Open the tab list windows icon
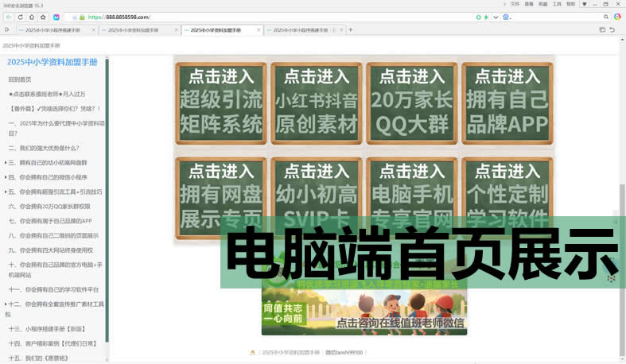The height and width of the screenshot is (364, 626). tap(602, 30)
